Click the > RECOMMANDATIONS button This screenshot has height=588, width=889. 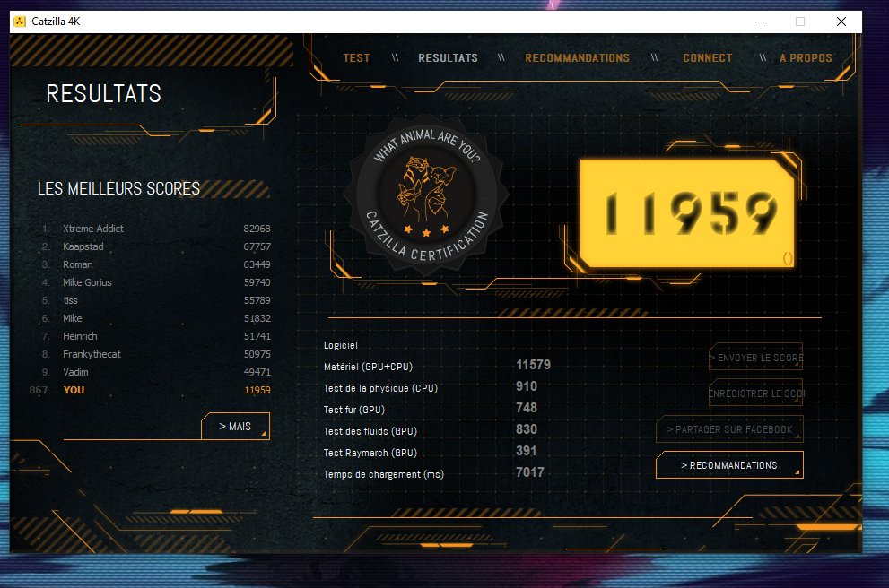(729, 465)
